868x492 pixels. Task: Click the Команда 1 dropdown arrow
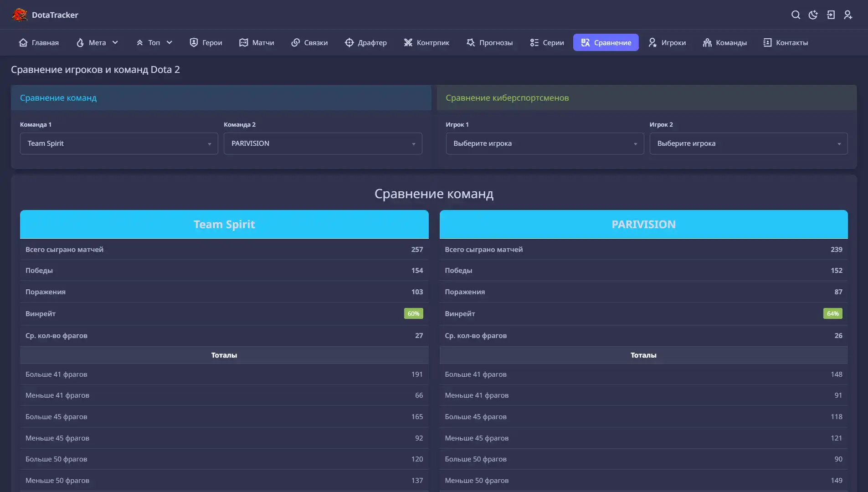pos(210,144)
